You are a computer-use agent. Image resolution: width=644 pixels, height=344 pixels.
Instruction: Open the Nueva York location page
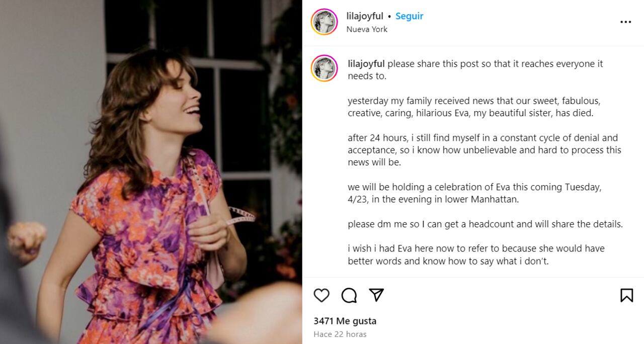(x=366, y=29)
